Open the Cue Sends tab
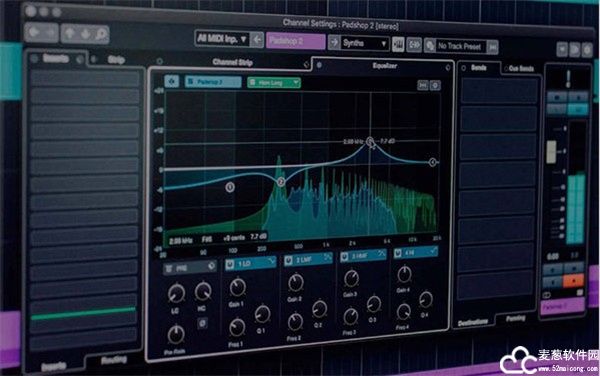 pyautogui.click(x=521, y=69)
